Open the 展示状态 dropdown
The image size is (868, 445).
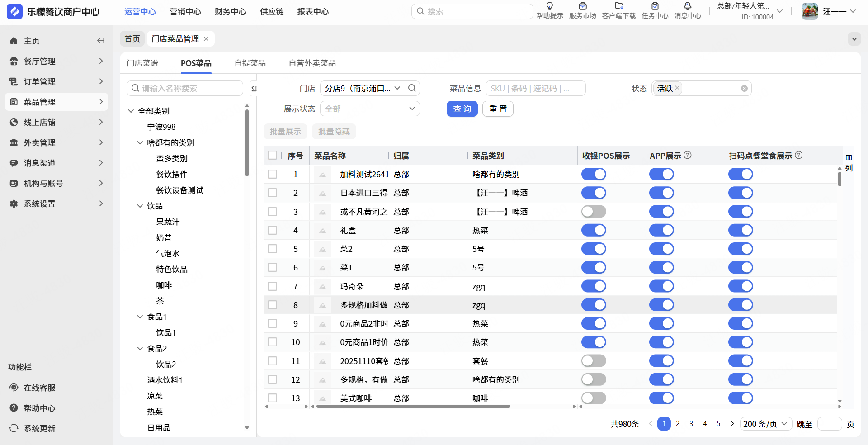[370, 109]
